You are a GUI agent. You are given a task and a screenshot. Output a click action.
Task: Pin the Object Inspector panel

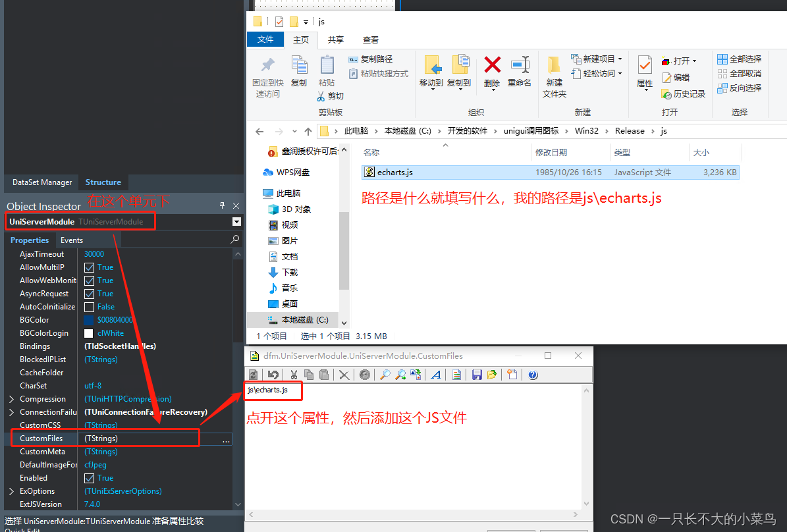pyautogui.click(x=222, y=205)
